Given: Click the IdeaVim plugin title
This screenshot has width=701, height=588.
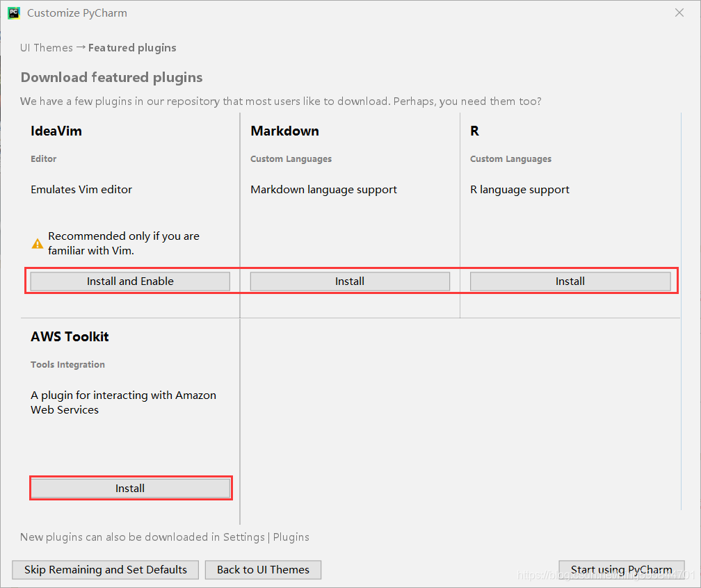Looking at the screenshot, I should point(56,131).
